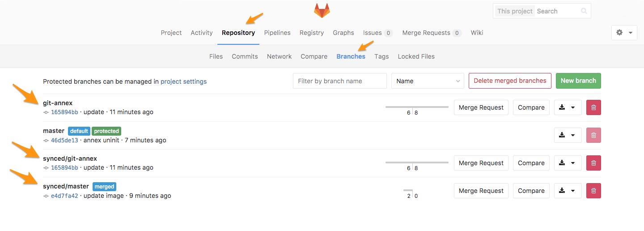Open the Commits sub-tab
Viewport: 644px width, 231px height.
245,56
